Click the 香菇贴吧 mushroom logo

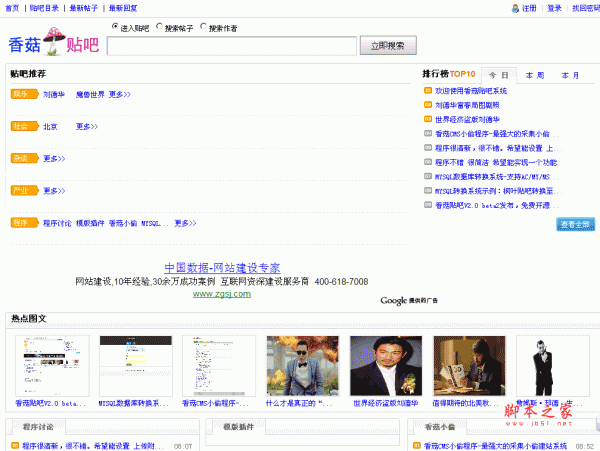[54, 42]
